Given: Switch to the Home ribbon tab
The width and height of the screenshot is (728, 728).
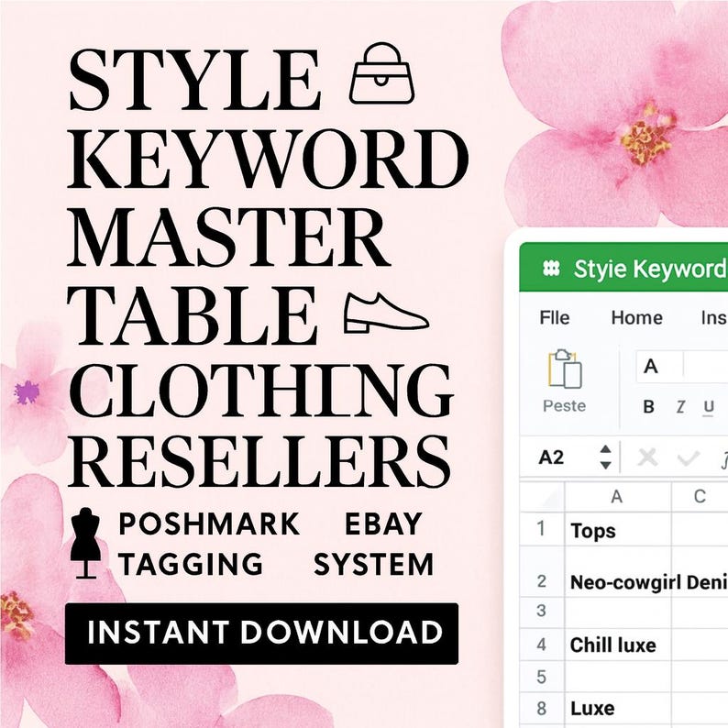Looking at the screenshot, I should (x=637, y=318).
